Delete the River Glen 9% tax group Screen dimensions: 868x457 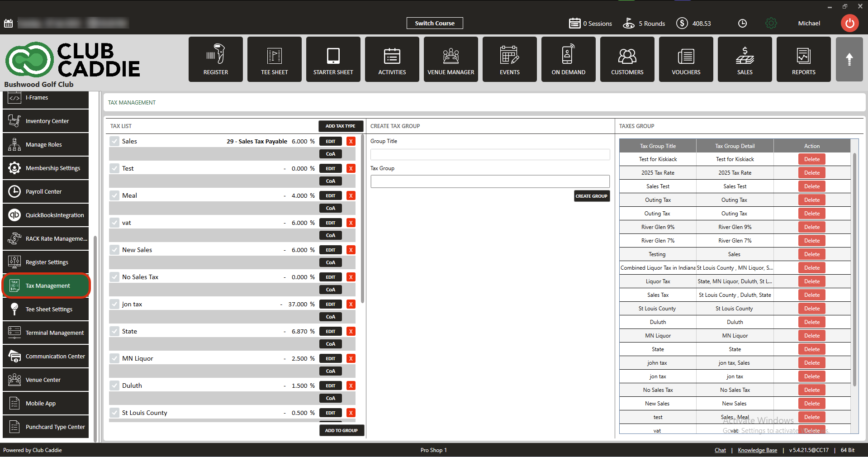click(x=812, y=227)
